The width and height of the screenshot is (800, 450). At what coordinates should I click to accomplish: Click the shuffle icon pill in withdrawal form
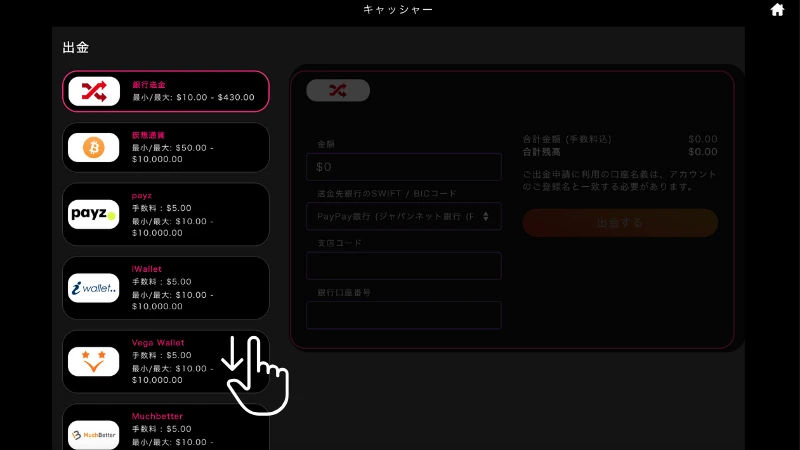[x=338, y=90]
